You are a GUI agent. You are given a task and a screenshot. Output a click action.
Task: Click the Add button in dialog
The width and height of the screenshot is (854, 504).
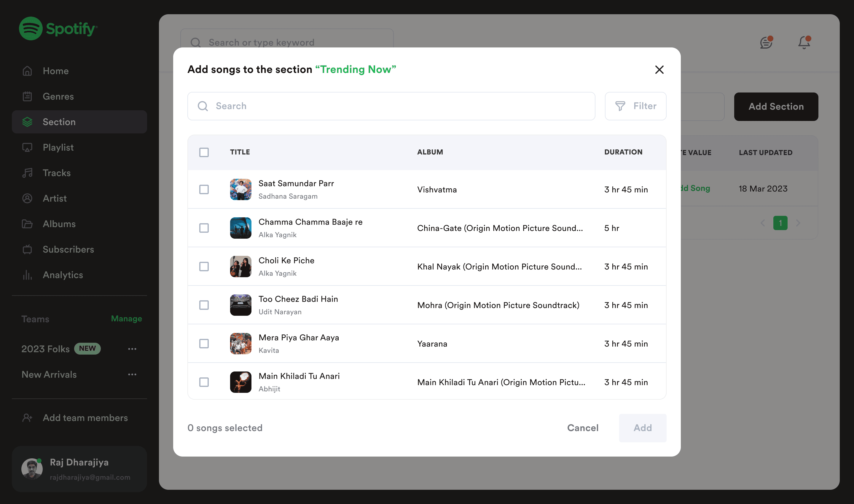pyautogui.click(x=642, y=428)
